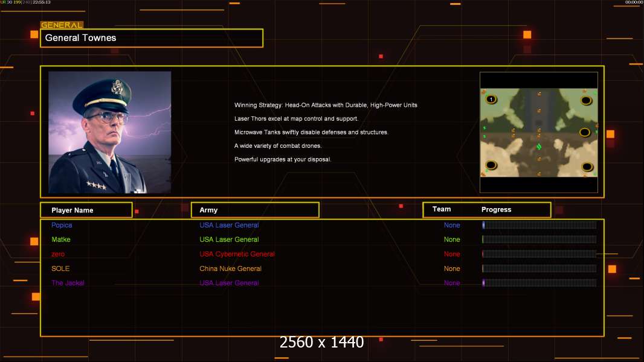Click the GENERAL label tag

coord(62,25)
